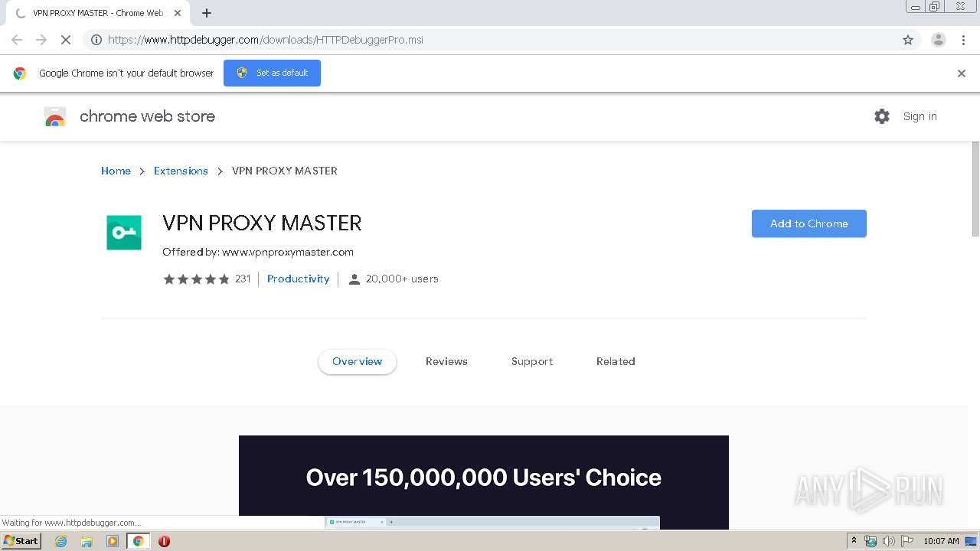Select Chrome taskbar button
Screen dimensions: 980x551
[x=138, y=541]
